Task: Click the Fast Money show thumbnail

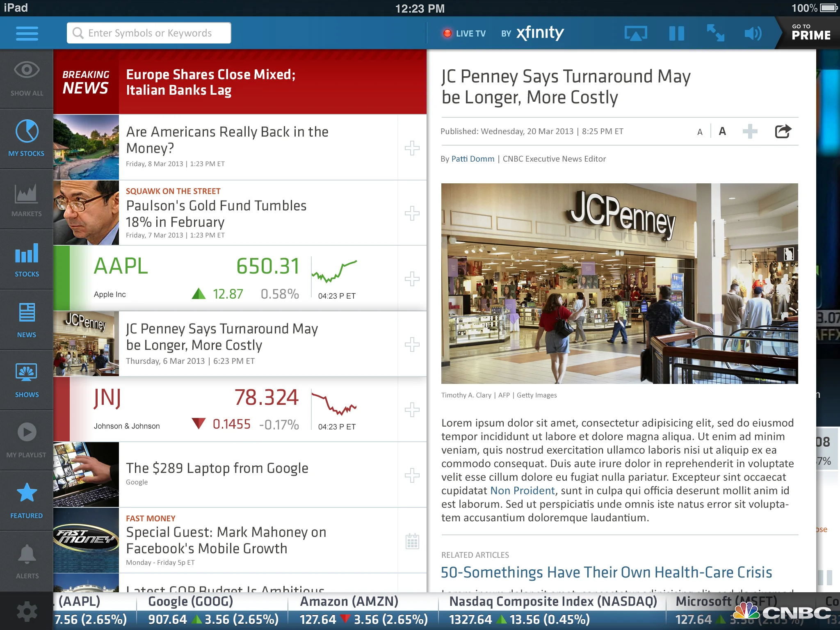Action: tap(86, 540)
